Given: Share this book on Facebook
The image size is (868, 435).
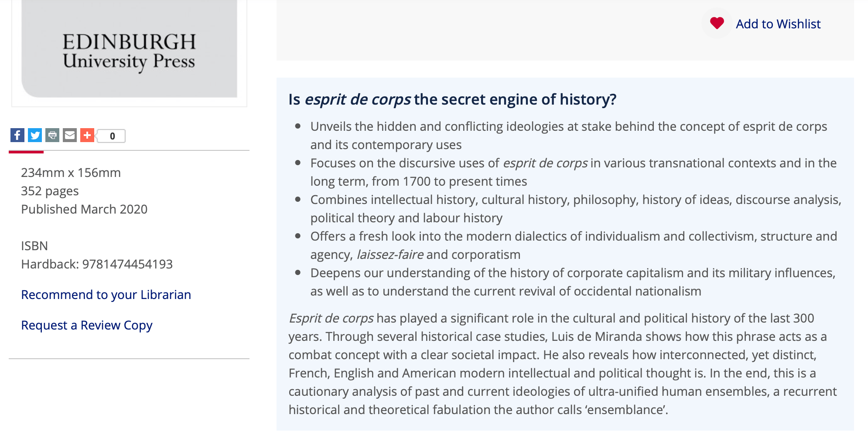Looking at the screenshot, I should tap(17, 136).
